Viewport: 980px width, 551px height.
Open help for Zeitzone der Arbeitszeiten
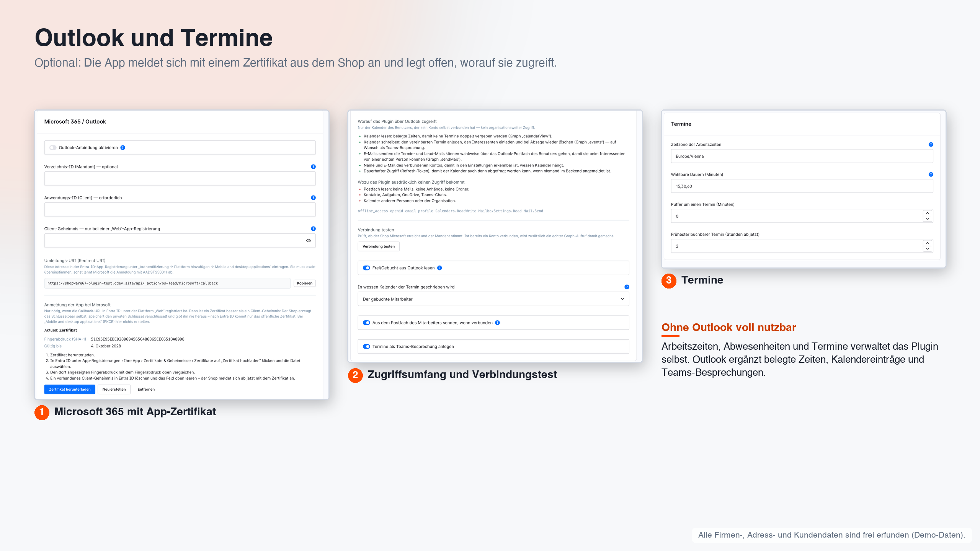click(931, 145)
